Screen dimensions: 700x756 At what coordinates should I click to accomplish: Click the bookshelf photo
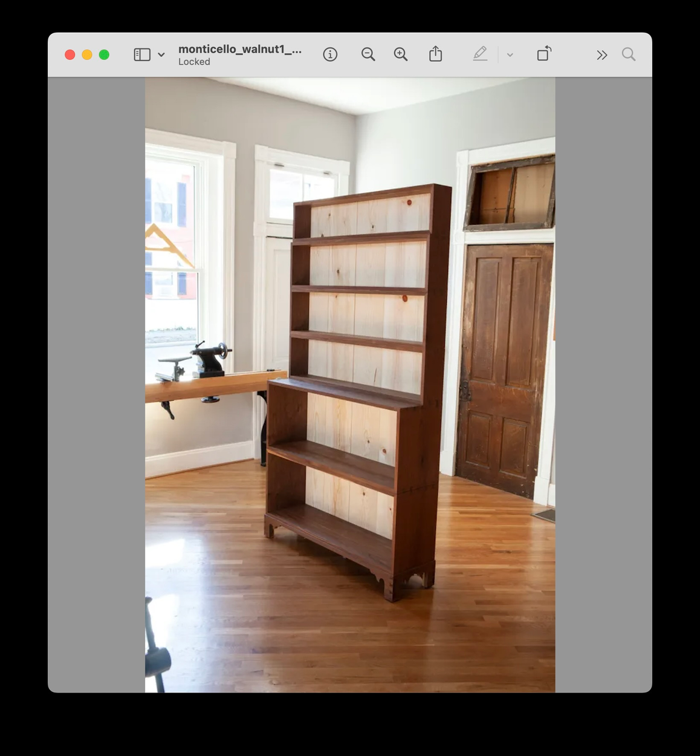click(x=350, y=385)
